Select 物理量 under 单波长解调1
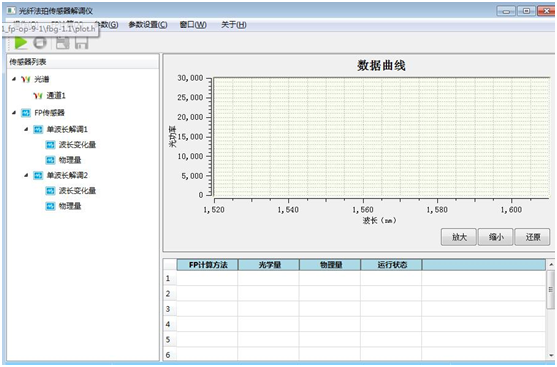 click(x=70, y=160)
